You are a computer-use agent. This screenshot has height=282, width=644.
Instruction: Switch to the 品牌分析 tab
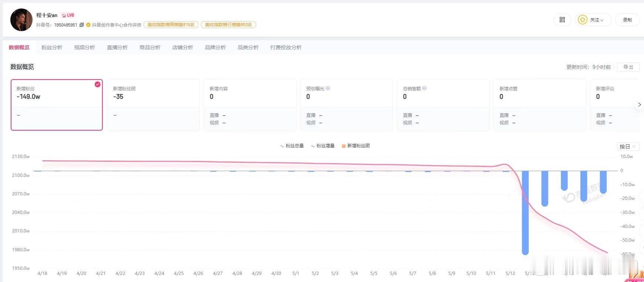pyautogui.click(x=216, y=47)
